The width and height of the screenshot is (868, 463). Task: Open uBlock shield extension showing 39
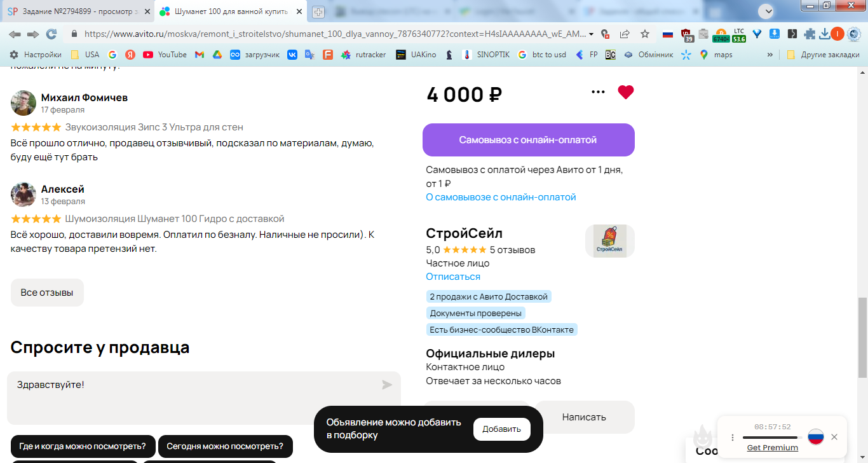[x=686, y=34]
